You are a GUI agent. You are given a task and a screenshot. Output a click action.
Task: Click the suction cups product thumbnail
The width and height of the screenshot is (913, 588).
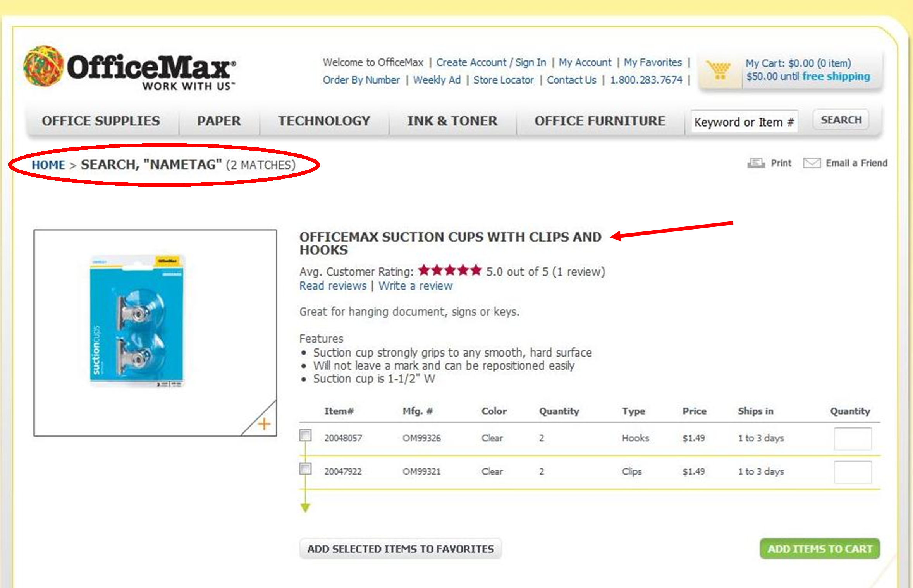click(137, 321)
